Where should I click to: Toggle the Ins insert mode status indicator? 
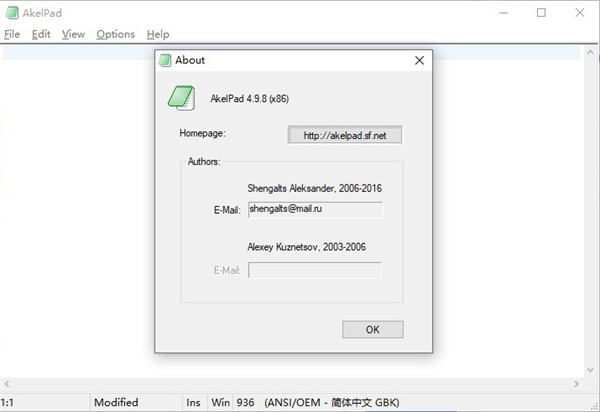[191, 403]
